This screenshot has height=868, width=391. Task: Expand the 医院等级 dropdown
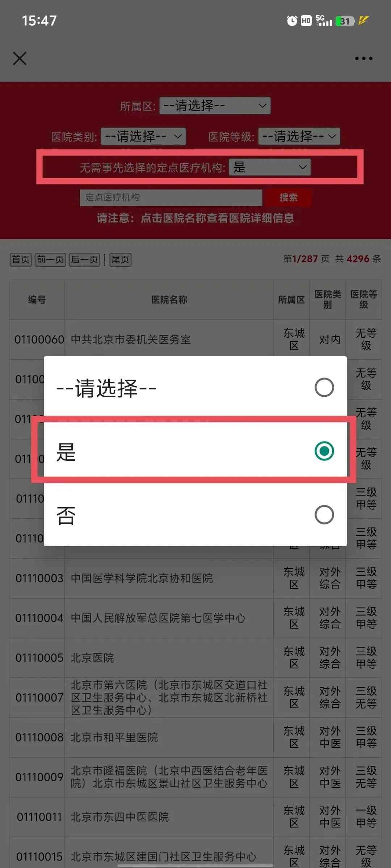tap(299, 136)
